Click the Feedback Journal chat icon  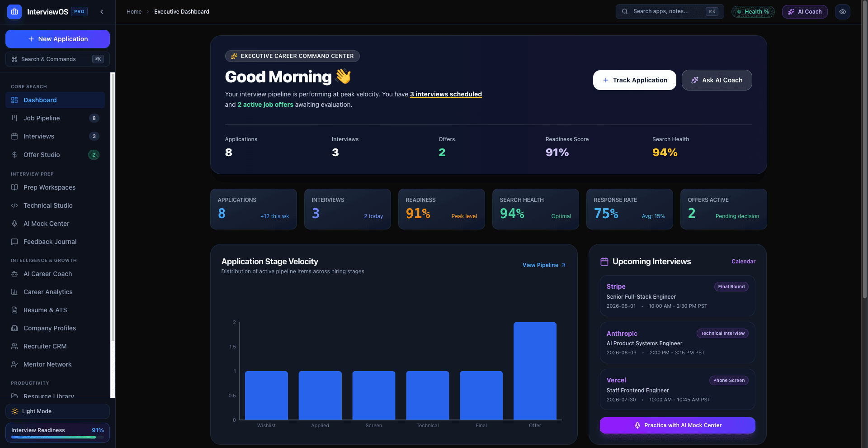14,242
